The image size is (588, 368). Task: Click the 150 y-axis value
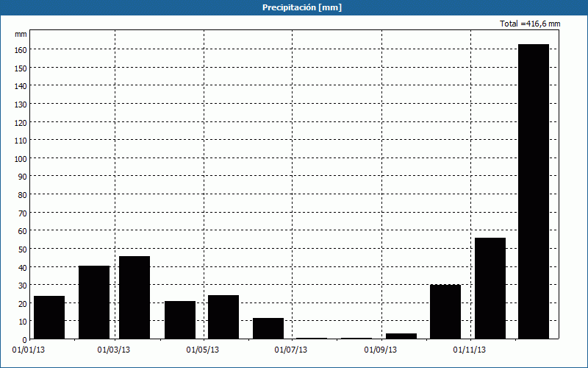click(21, 68)
